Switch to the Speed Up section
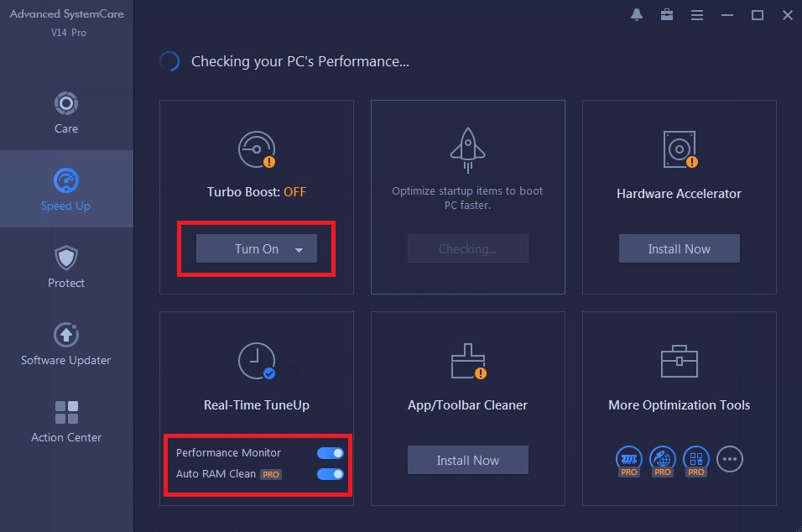802x532 pixels. (x=66, y=189)
